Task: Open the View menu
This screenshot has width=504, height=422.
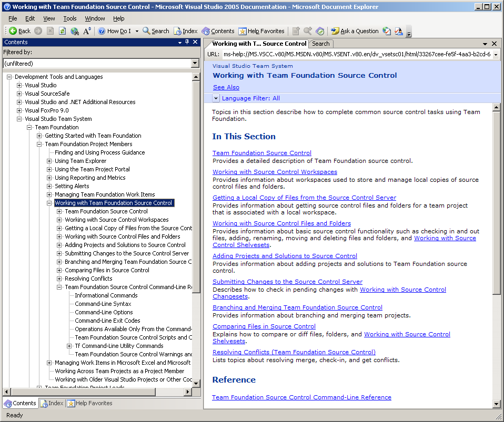Action: coord(49,18)
